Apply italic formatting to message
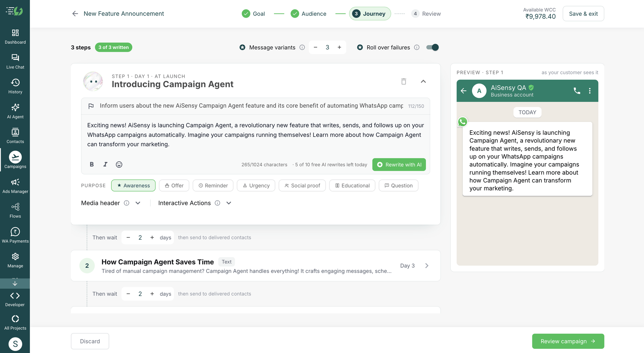Screen dimensions: 644x353 [x=105, y=164]
